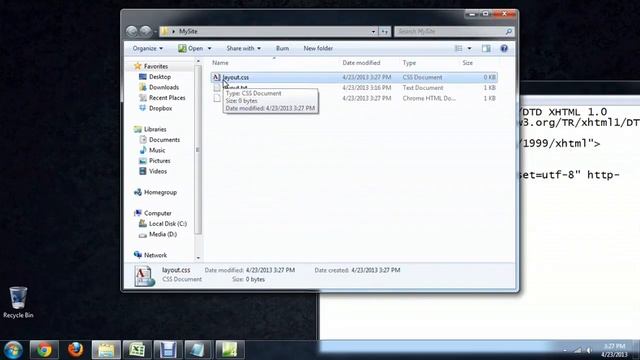Open the Windows Start button
The width and height of the screenshot is (640, 360).
point(13,350)
